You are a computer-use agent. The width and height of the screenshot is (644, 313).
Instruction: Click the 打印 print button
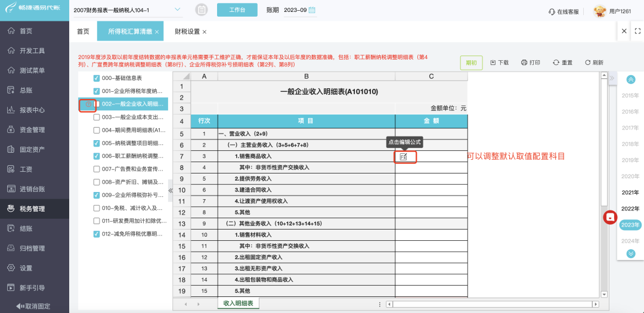pyautogui.click(x=531, y=63)
